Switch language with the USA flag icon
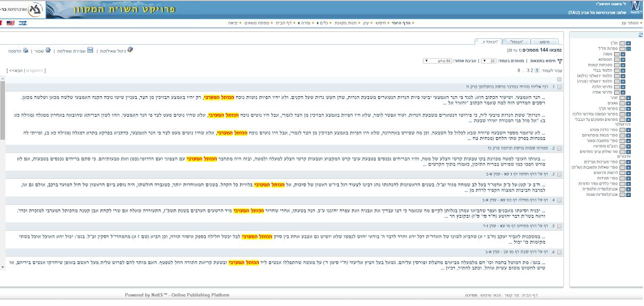The height and width of the screenshot is (306, 644). tap(10, 23)
